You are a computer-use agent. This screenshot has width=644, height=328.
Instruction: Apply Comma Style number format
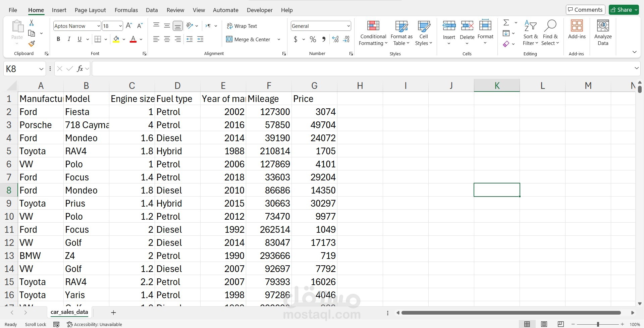point(324,39)
